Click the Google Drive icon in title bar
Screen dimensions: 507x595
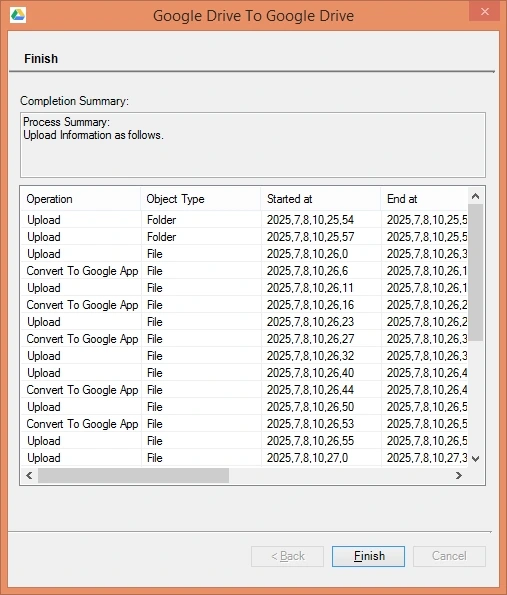pyautogui.click(x=17, y=15)
